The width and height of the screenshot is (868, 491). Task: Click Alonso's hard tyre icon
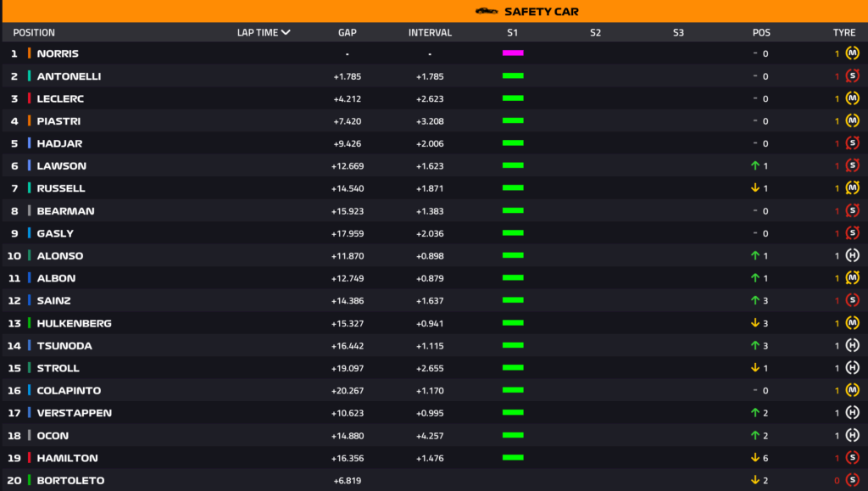click(x=853, y=256)
